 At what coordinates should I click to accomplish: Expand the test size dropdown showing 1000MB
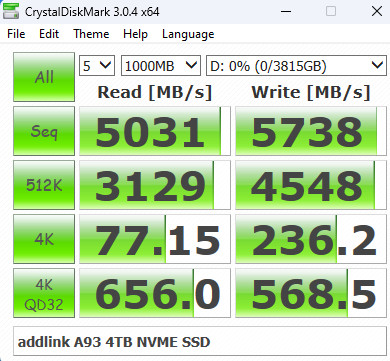coord(161,65)
